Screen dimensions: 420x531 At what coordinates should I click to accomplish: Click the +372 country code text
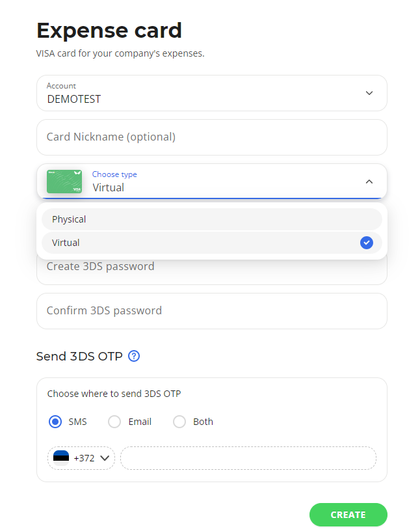click(x=84, y=458)
